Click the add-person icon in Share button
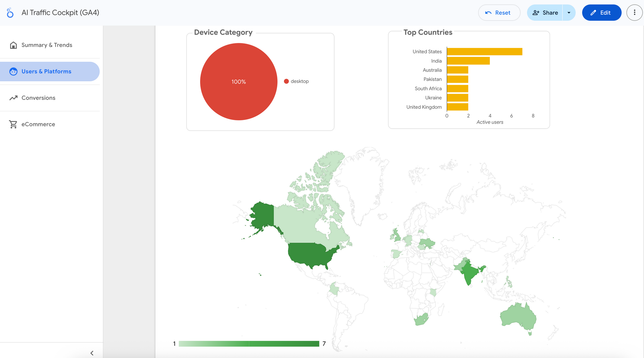This screenshot has height=358, width=644. tap(536, 13)
